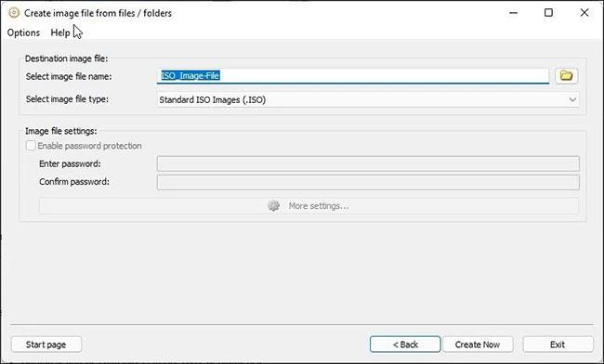Click the Enter password field

368,163
